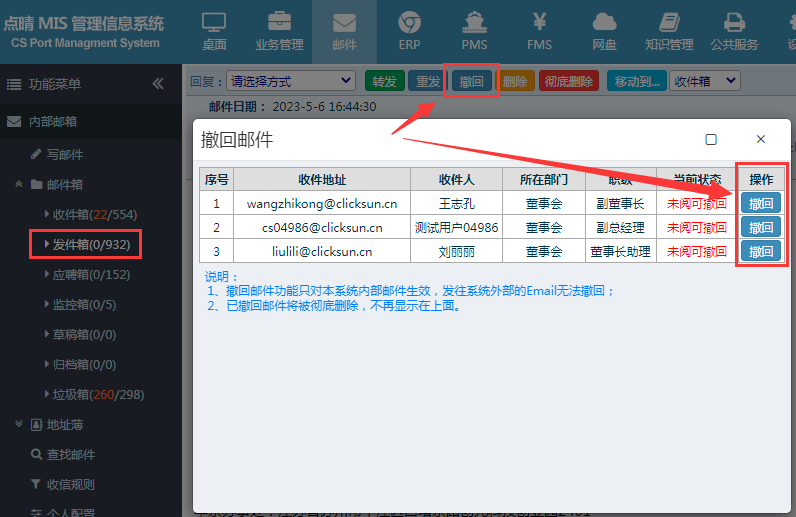
Task: Open the 桌面 desktop icon in top navigation
Action: (214, 31)
